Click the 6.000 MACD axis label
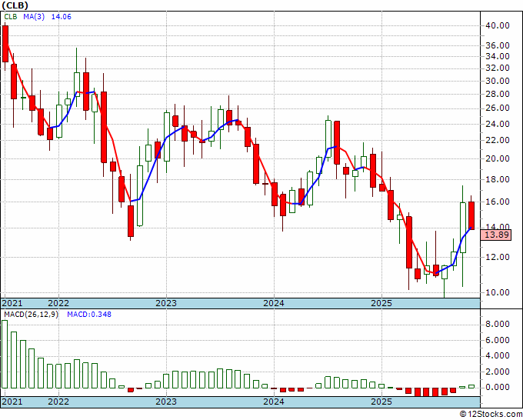Image resolution: width=523 pixels, height=420 pixels. click(x=497, y=340)
